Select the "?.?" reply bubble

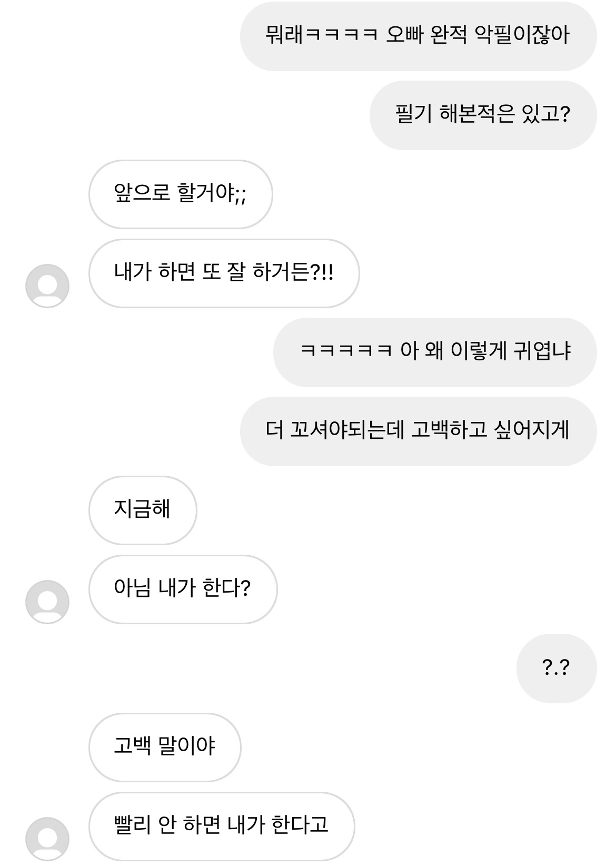(557, 669)
